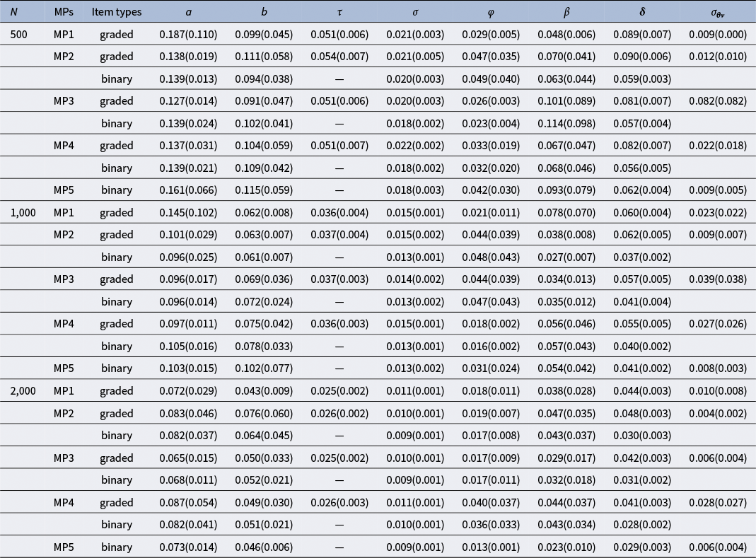Viewport: 756px width, 558px height.
Task: Click the sample size cell '500'
Action: (x=19, y=34)
